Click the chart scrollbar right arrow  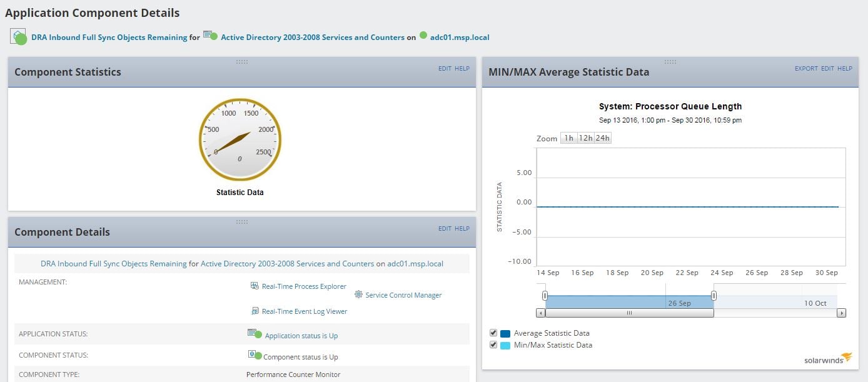(842, 313)
